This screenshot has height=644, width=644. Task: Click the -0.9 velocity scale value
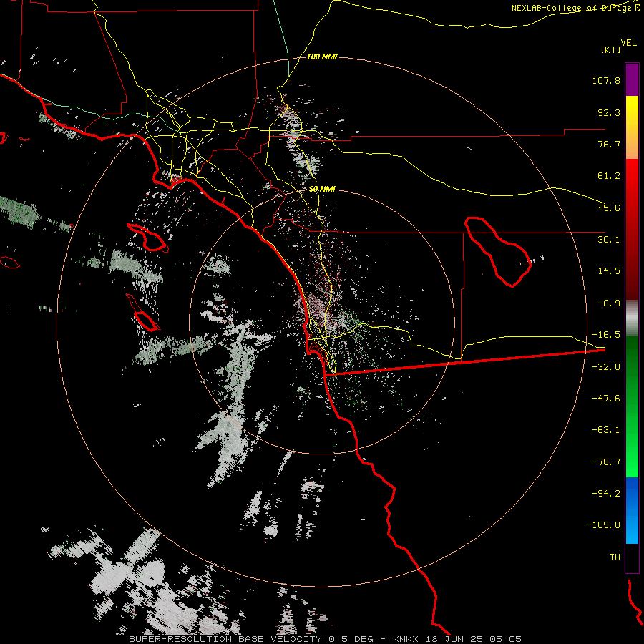(609, 303)
